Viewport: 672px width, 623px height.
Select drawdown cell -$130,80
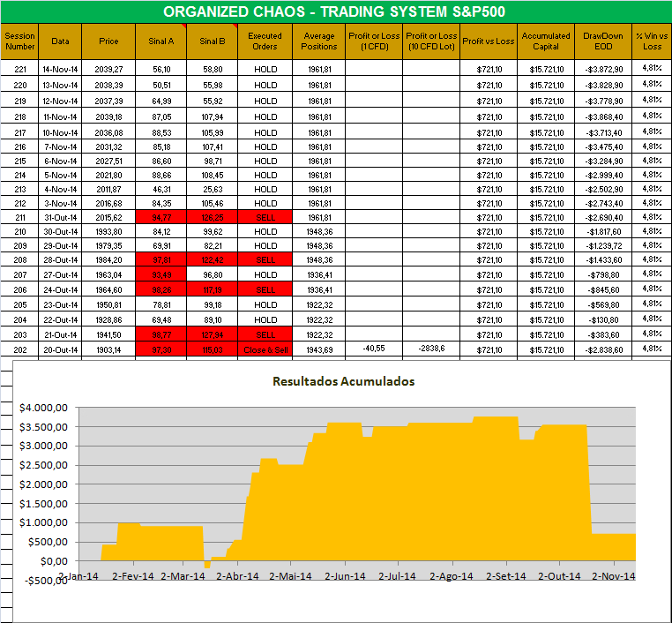[603, 319]
